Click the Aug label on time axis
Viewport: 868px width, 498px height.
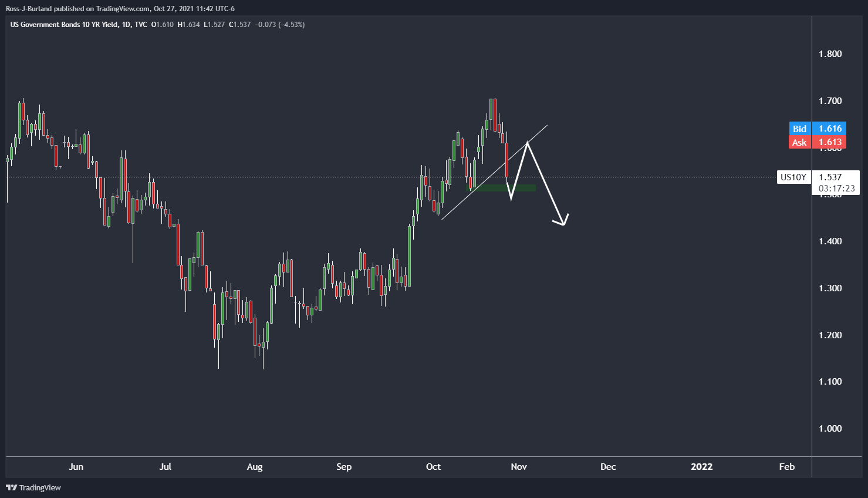coord(255,467)
